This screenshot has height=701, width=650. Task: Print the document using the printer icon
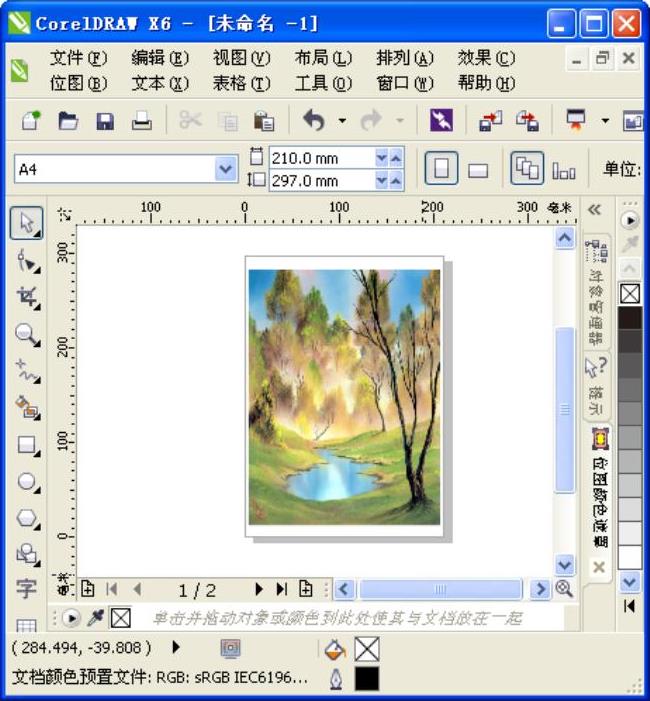(x=142, y=121)
